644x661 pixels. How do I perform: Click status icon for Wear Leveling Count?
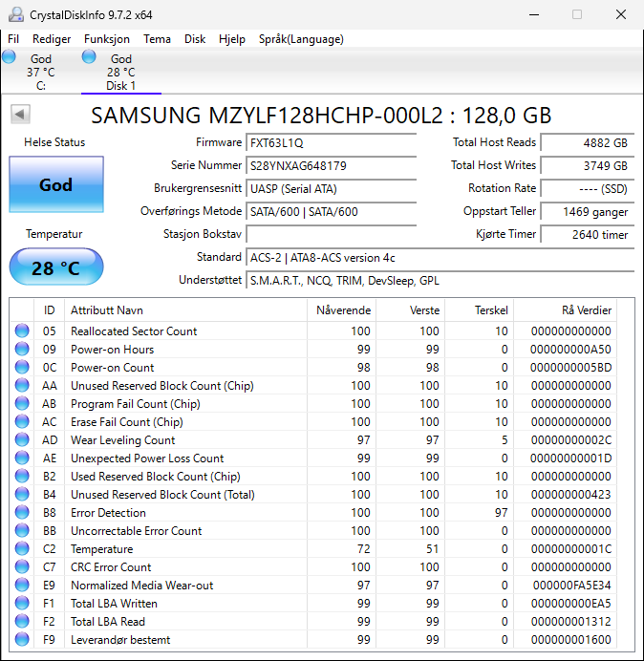coord(22,439)
